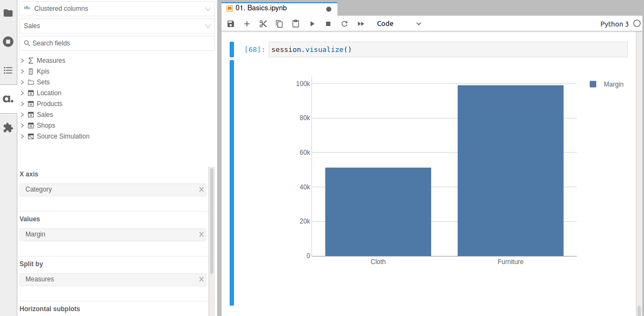Image resolution: width=644 pixels, height=316 pixels.
Task: Click the Sigma Measures icon
Action: [x=31, y=61]
